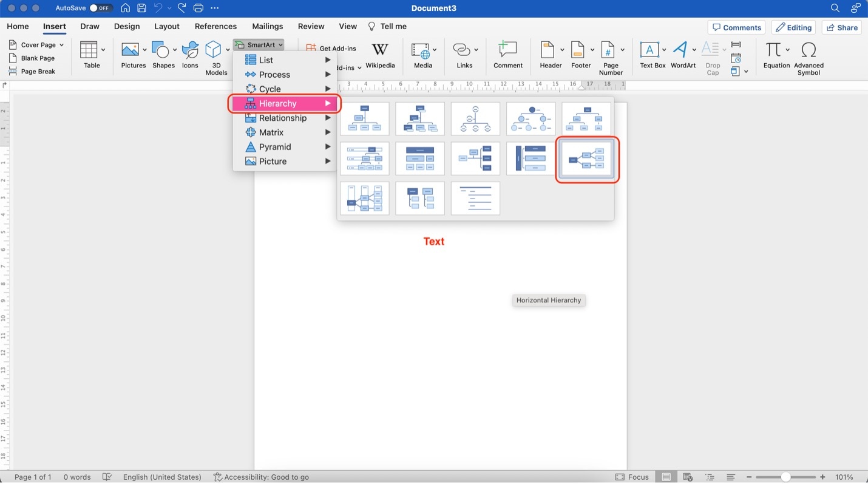Image resolution: width=868 pixels, height=484 pixels.
Task: Switch to the Mailings tab
Action: pos(268,27)
